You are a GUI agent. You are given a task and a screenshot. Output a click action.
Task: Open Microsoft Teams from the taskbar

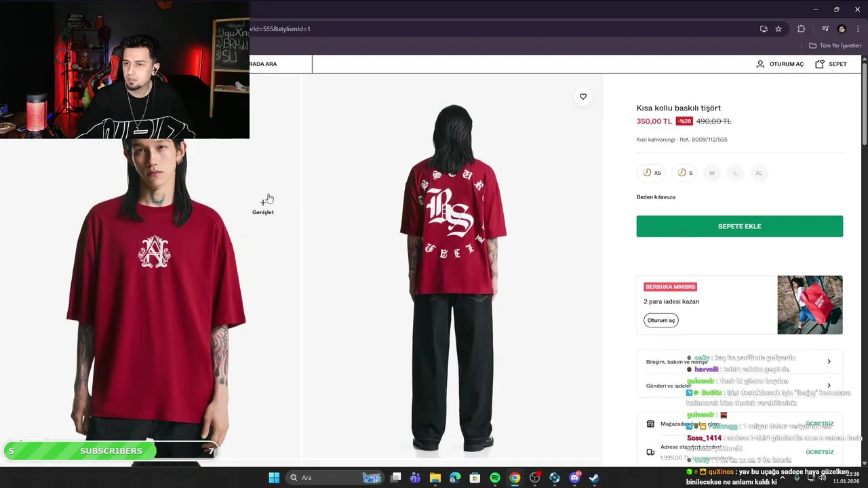coord(415,478)
